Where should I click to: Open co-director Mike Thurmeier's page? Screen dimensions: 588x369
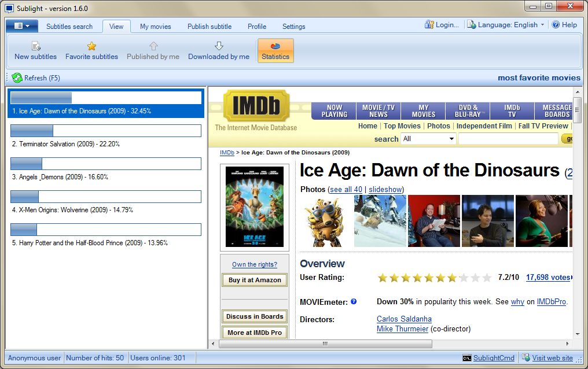pyautogui.click(x=402, y=329)
